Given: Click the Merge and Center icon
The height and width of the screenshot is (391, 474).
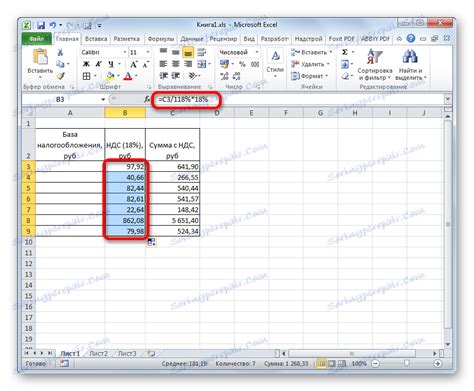Looking at the screenshot, I should pyautogui.click(x=202, y=64).
